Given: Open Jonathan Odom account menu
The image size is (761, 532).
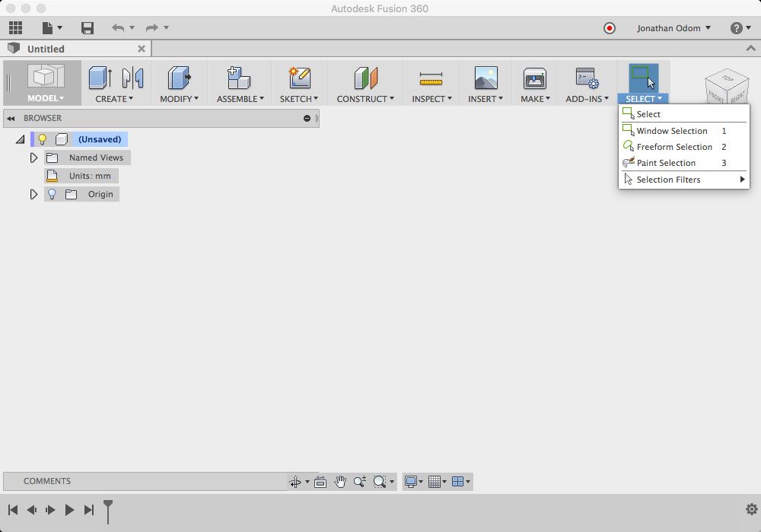Looking at the screenshot, I should tap(673, 28).
